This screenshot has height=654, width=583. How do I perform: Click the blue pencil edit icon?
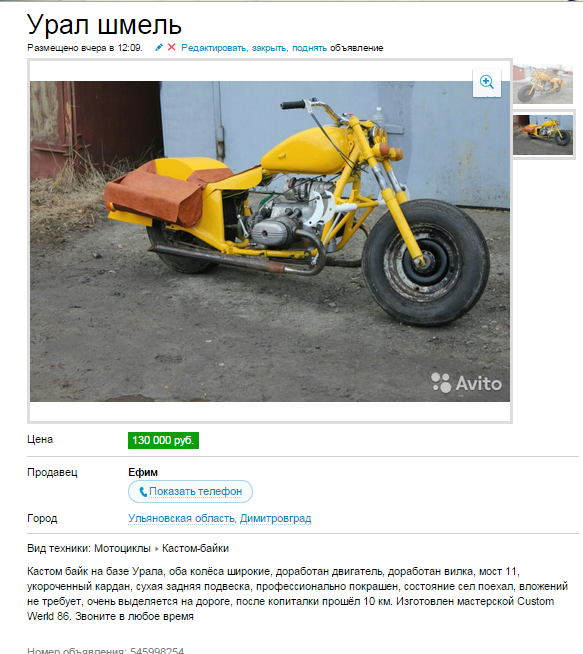point(158,48)
